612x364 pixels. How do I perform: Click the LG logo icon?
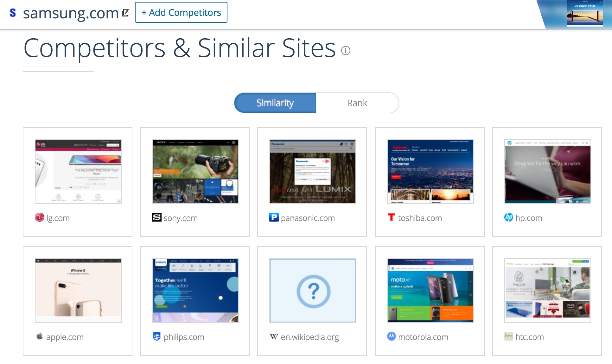[x=40, y=217]
